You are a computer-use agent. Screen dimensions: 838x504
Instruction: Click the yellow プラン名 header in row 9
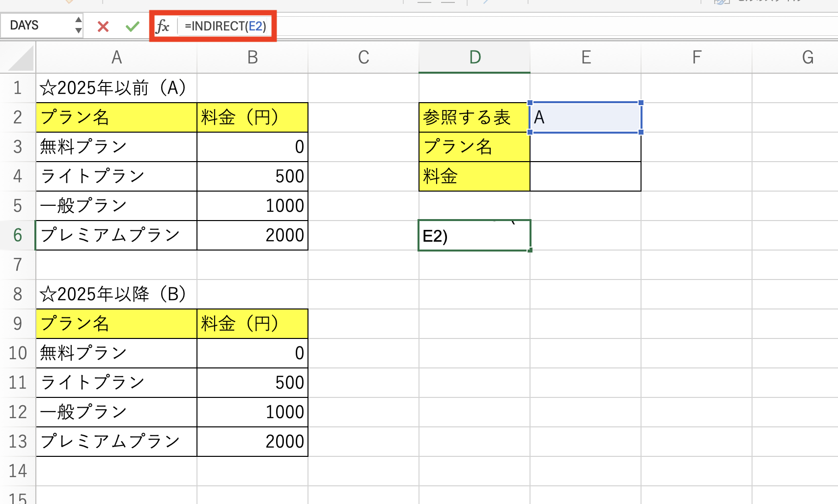point(116,323)
